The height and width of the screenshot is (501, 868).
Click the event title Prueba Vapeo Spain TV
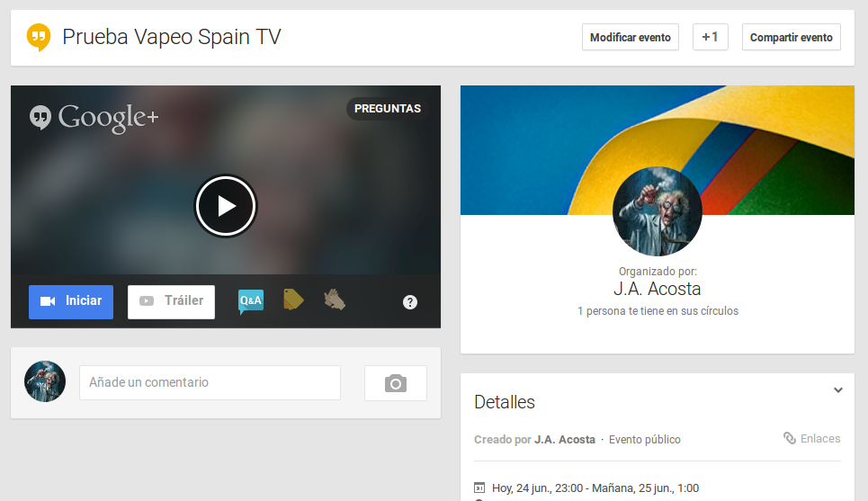pyautogui.click(x=172, y=37)
